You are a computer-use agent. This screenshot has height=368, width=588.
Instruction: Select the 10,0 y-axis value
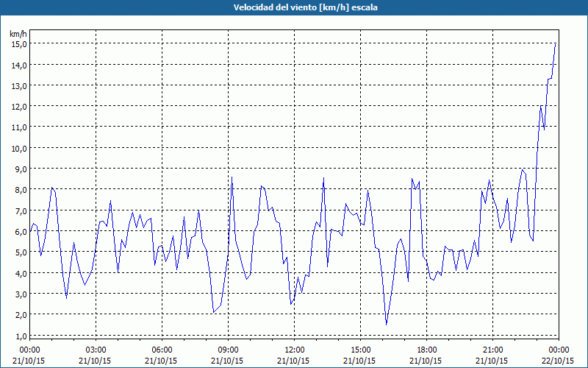pyautogui.click(x=19, y=149)
